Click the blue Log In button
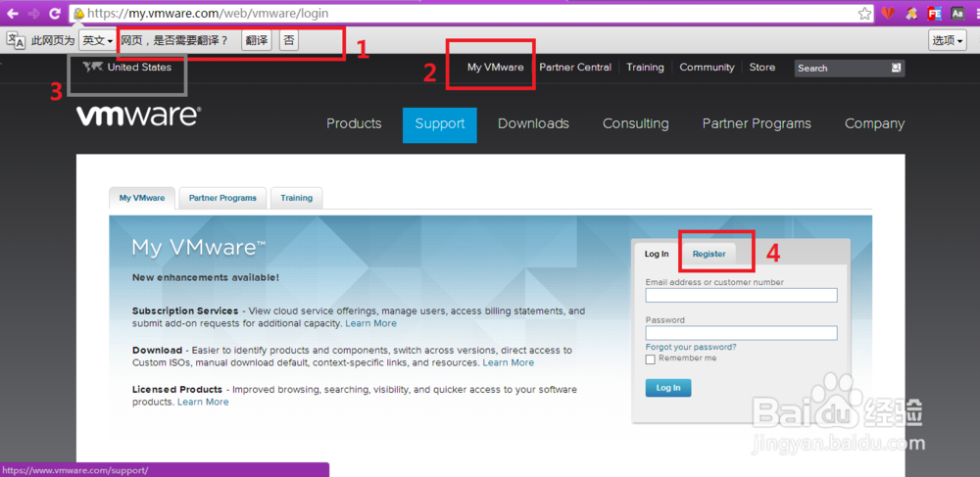The height and width of the screenshot is (477, 980). pyautogui.click(x=668, y=388)
